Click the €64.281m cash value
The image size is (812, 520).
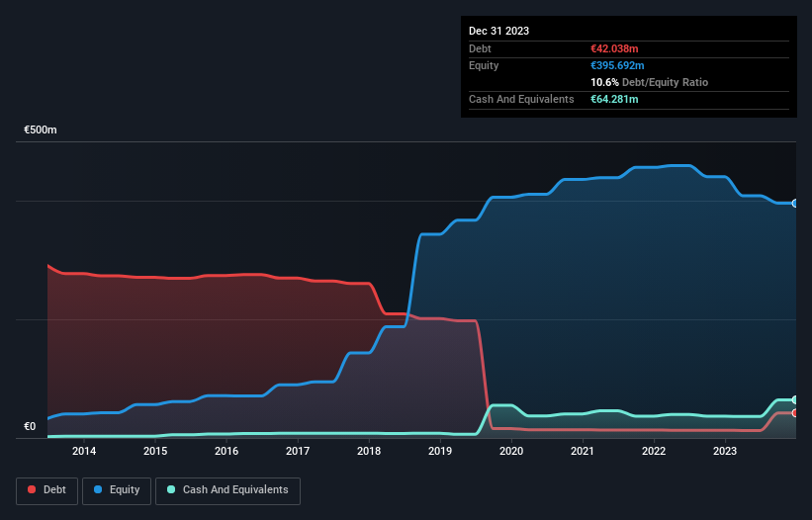click(614, 99)
